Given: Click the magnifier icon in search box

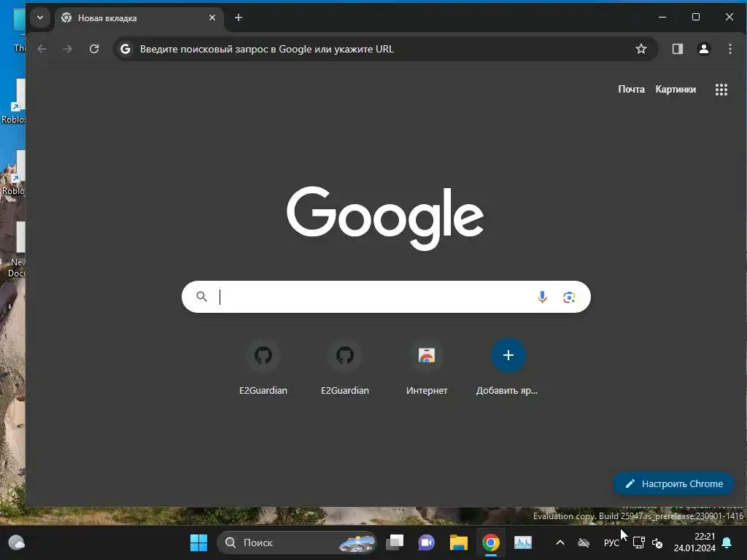Looking at the screenshot, I should (x=201, y=297).
